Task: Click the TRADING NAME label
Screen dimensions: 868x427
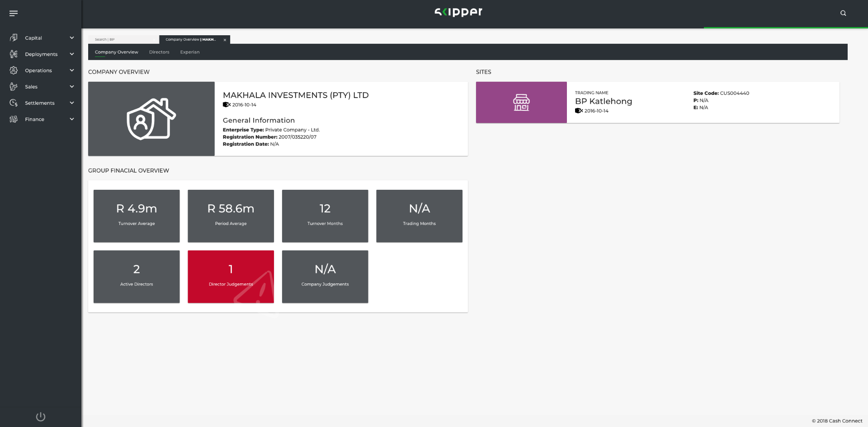Action: (x=592, y=93)
